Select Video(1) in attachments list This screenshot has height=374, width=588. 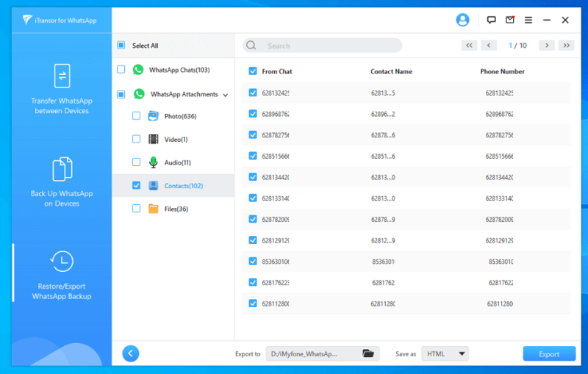[176, 140]
